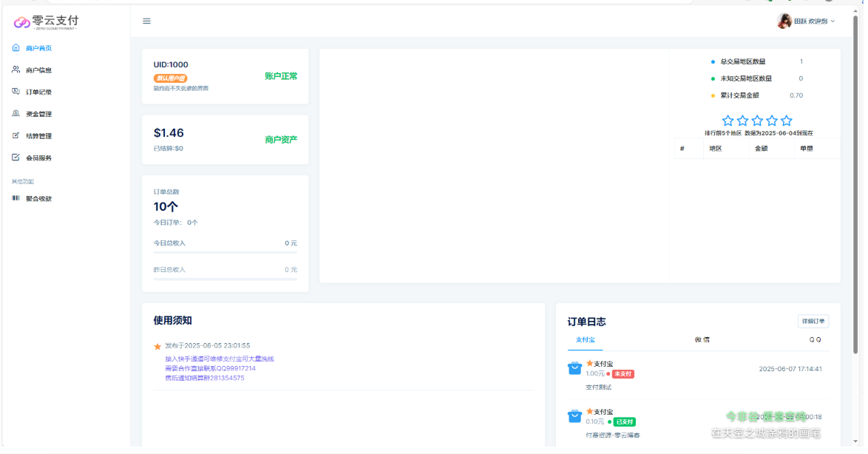The width and height of the screenshot is (868, 454).
Task: Click the 详细订单 button
Action: (x=813, y=321)
